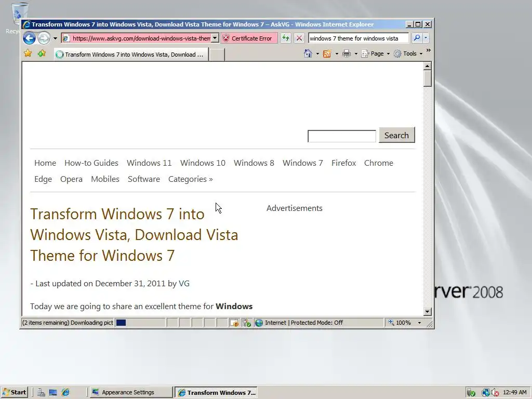Open the Software nav link
The image size is (532, 399).
[x=144, y=179]
